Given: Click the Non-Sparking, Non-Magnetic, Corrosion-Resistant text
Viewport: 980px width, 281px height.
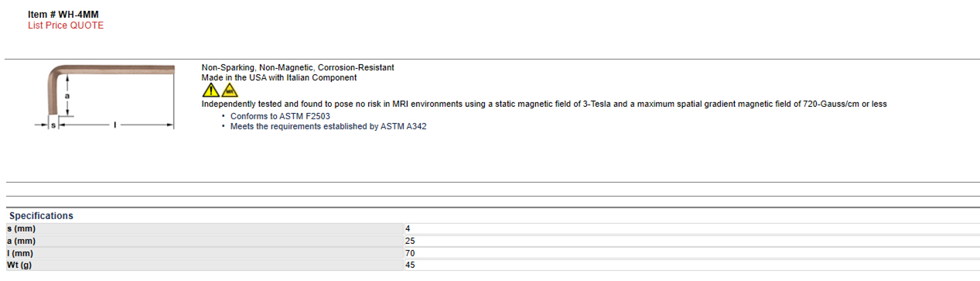Looking at the screenshot, I should coord(298,67).
